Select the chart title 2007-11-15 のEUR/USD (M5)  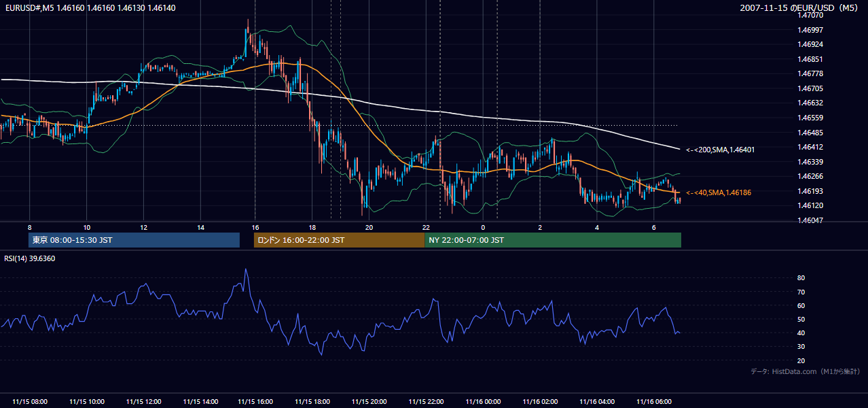point(800,7)
